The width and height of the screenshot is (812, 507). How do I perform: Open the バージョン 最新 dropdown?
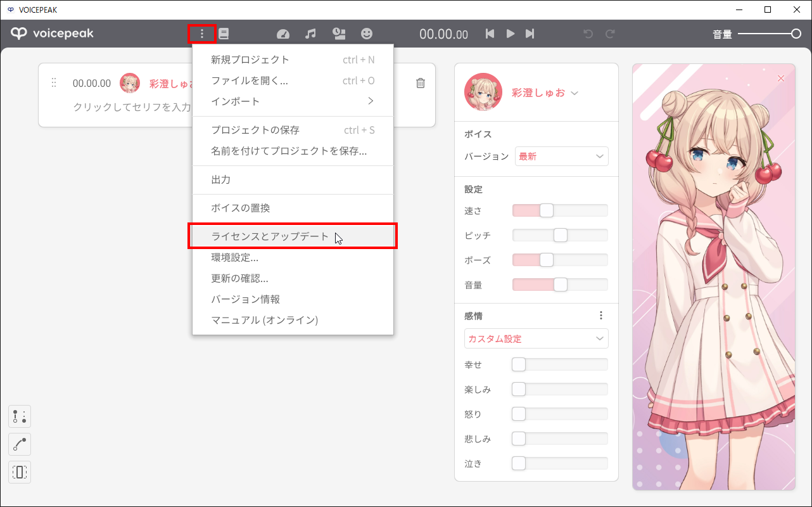562,157
